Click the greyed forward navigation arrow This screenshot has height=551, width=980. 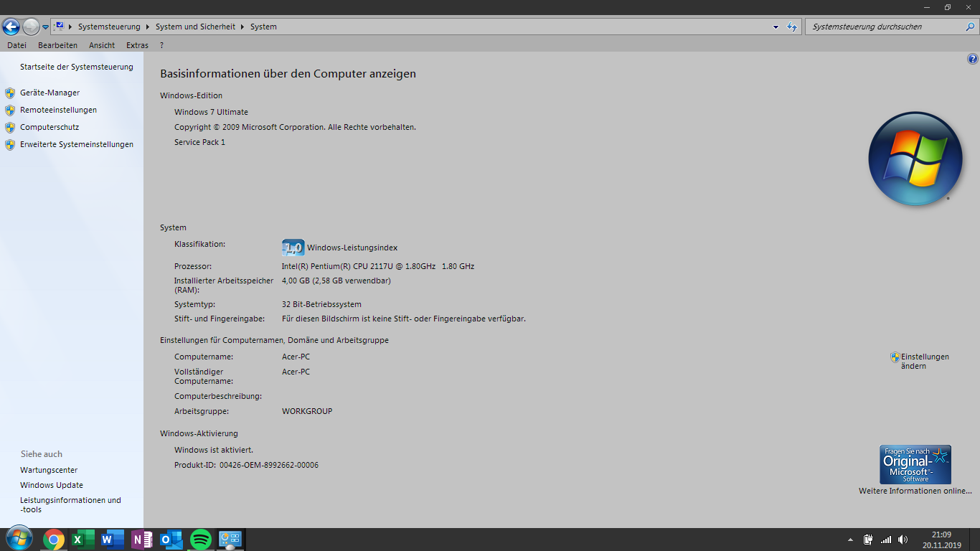coord(31,27)
